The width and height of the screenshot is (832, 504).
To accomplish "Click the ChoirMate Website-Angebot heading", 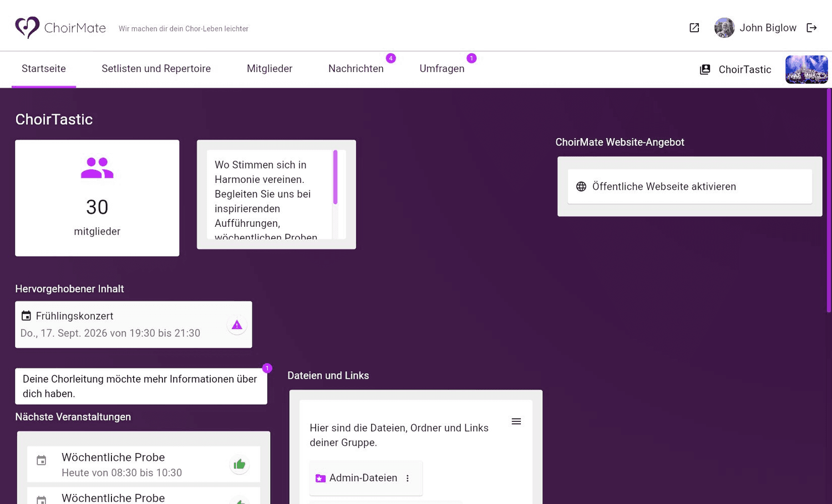I will (x=620, y=142).
